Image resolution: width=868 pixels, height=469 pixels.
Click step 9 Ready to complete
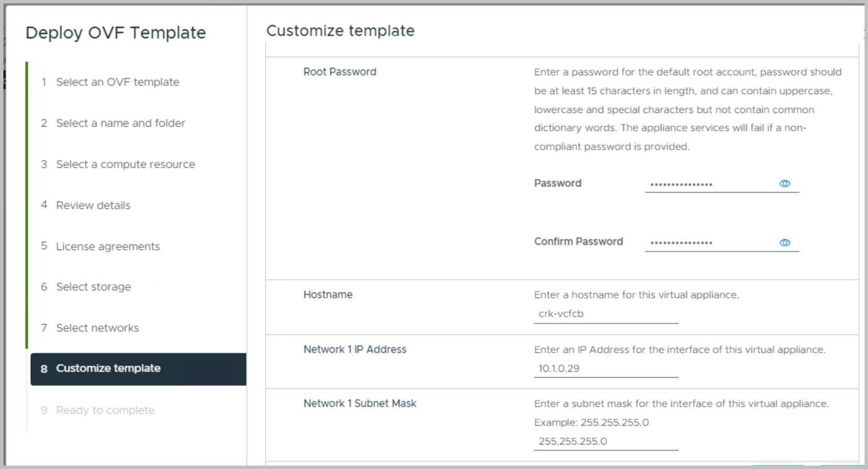105,410
